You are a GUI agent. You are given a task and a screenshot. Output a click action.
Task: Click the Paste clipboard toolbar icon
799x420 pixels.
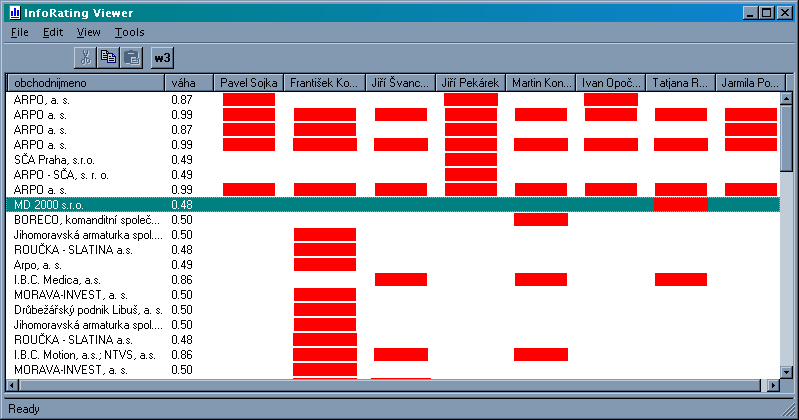pos(131,57)
